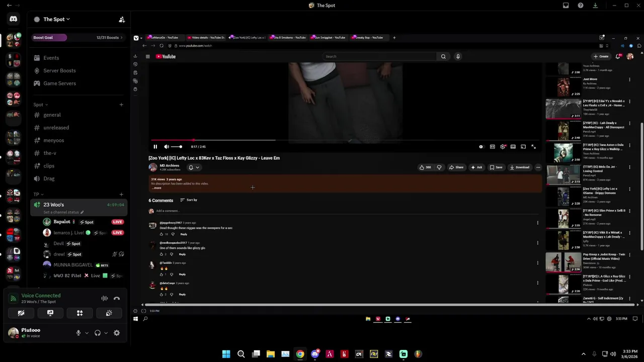Open YouTube player settings gear
Image resolution: width=644 pixels, height=362 pixels.
point(503,147)
